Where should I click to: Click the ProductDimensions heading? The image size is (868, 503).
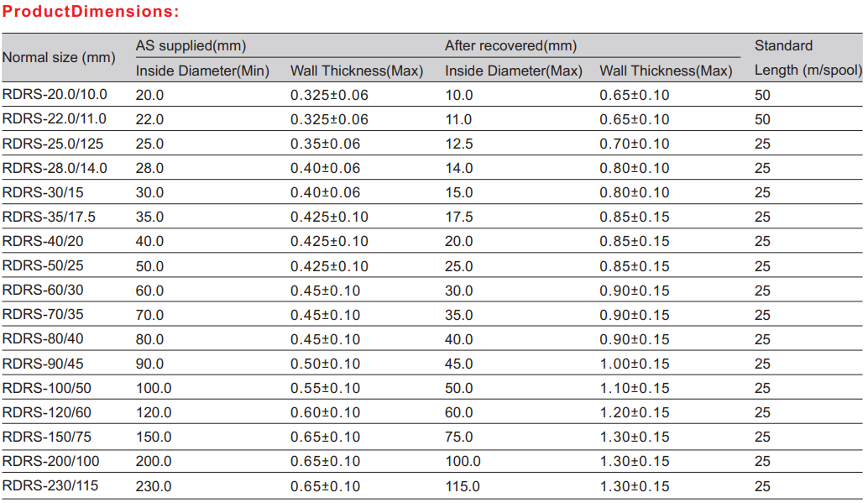pyautogui.click(x=91, y=13)
